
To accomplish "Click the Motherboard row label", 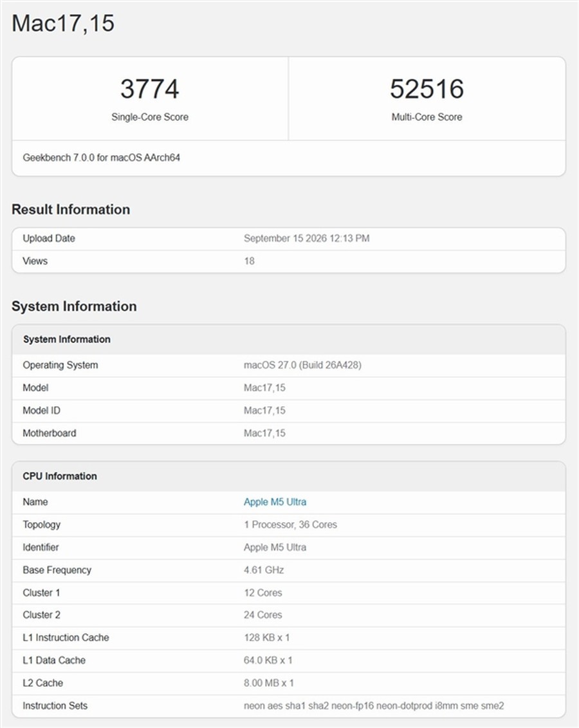I will pyautogui.click(x=49, y=433).
